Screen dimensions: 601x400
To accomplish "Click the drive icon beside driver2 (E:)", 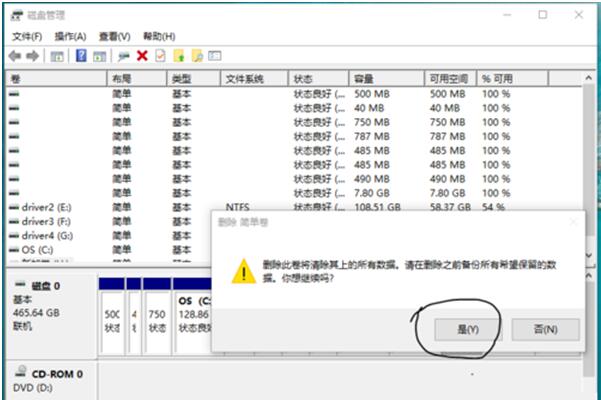I will [x=14, y=207].
